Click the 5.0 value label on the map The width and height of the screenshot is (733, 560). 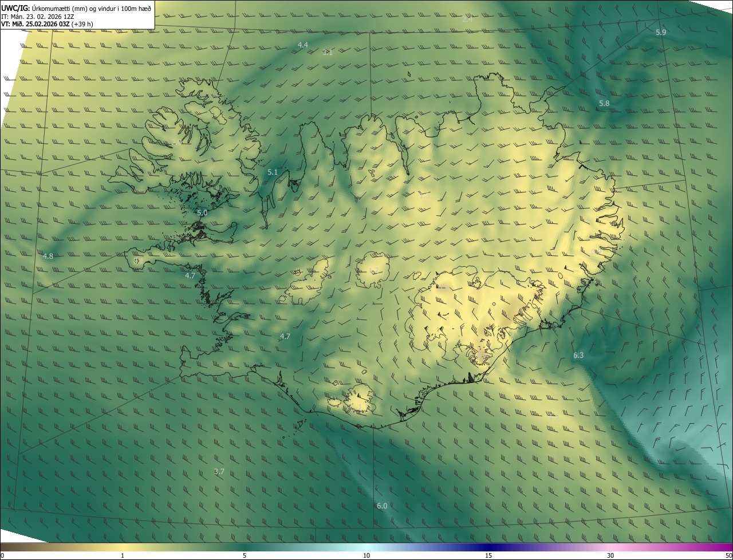[202, 212]
